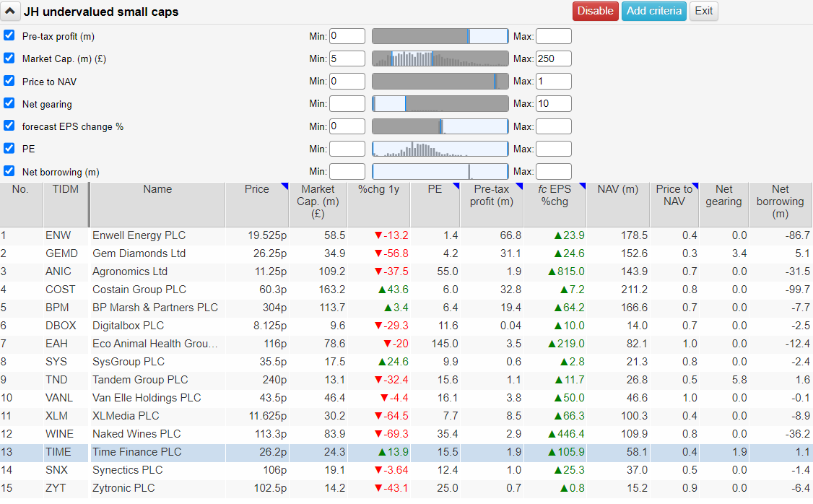Click the PE histogram range slider
Screen dimensions: 813x504
point(440,149)
